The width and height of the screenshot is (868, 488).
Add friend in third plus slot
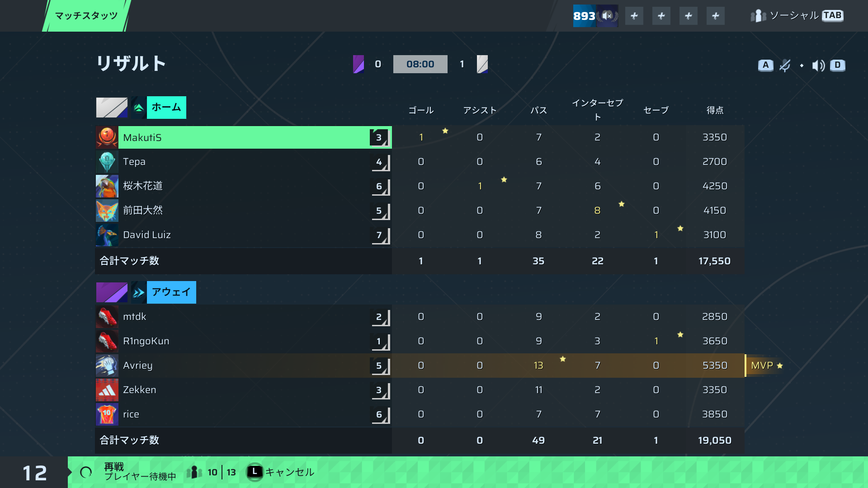(x=689, y=16)
